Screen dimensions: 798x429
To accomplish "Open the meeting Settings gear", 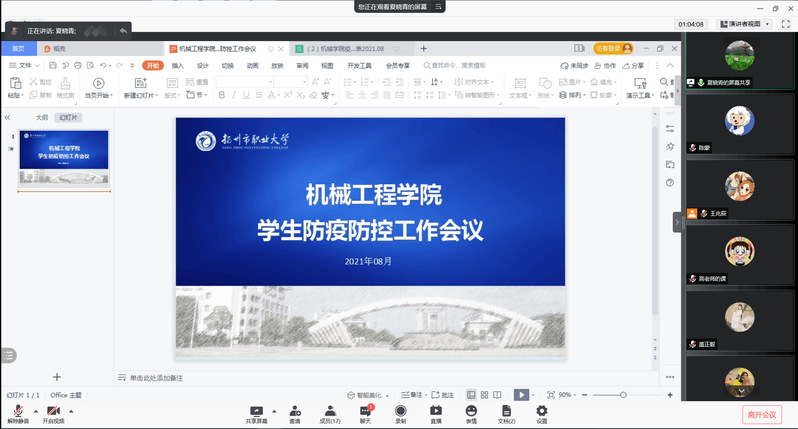I will point(541,410).
